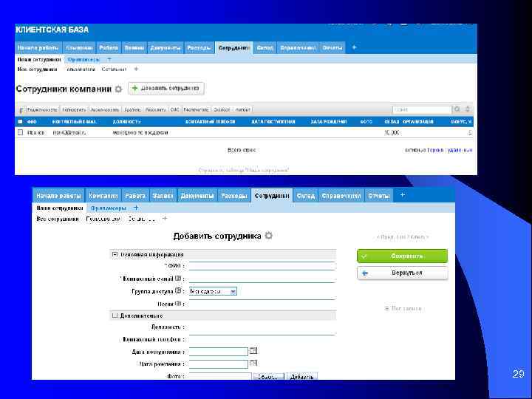Tick the checkbox of the Иванов row
The image size is (532, 399).
pos(21,132)
